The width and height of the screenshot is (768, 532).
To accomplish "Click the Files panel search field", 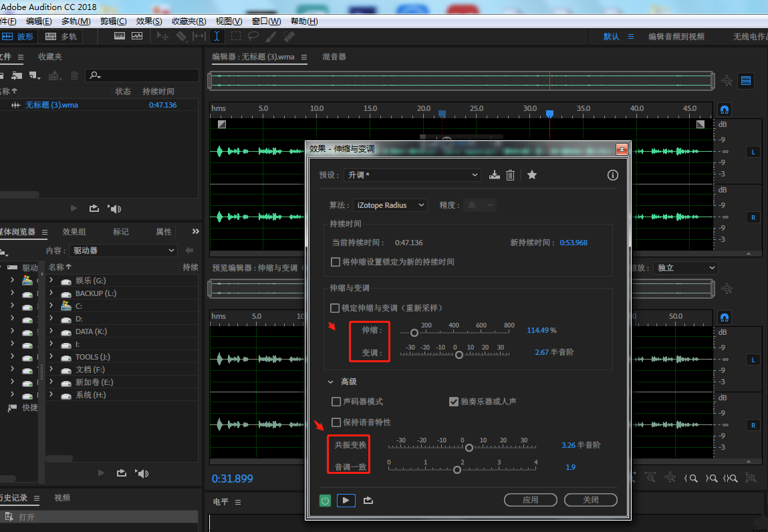I will [x=142, y=76].
